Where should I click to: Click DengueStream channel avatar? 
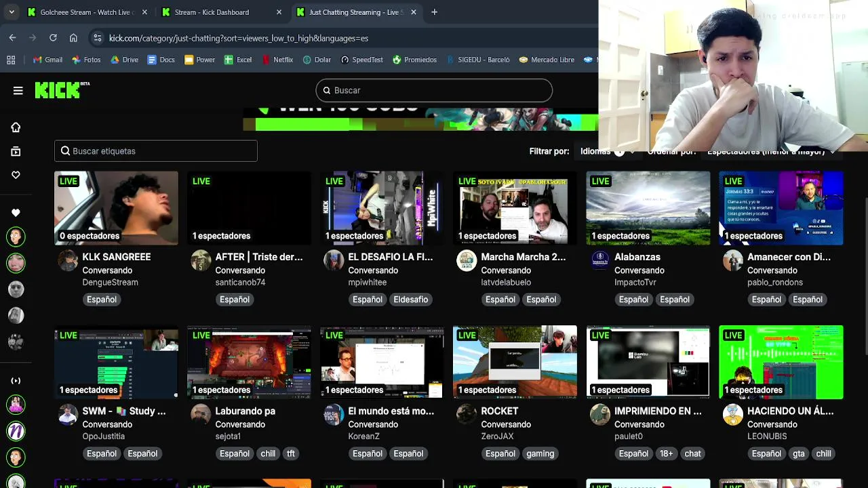(68, 260)
